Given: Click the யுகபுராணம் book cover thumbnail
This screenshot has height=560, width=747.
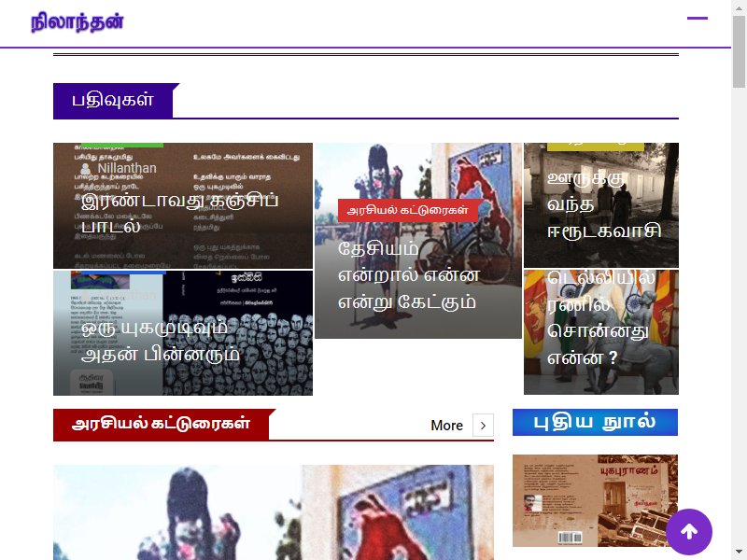Looking at the screenshot, I should point(595,500).
